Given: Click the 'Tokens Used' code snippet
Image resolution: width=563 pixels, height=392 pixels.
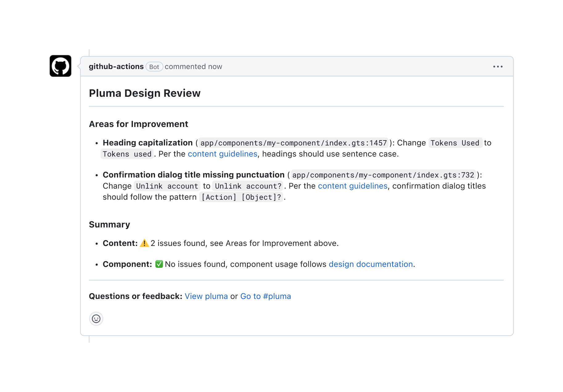Looking at the screenshot, I should (455, 143).
